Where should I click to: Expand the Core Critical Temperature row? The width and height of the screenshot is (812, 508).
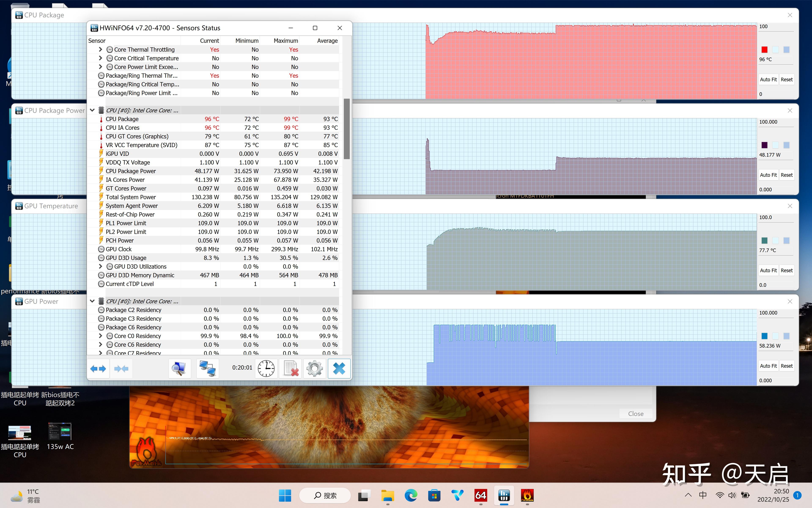(100, 58)
